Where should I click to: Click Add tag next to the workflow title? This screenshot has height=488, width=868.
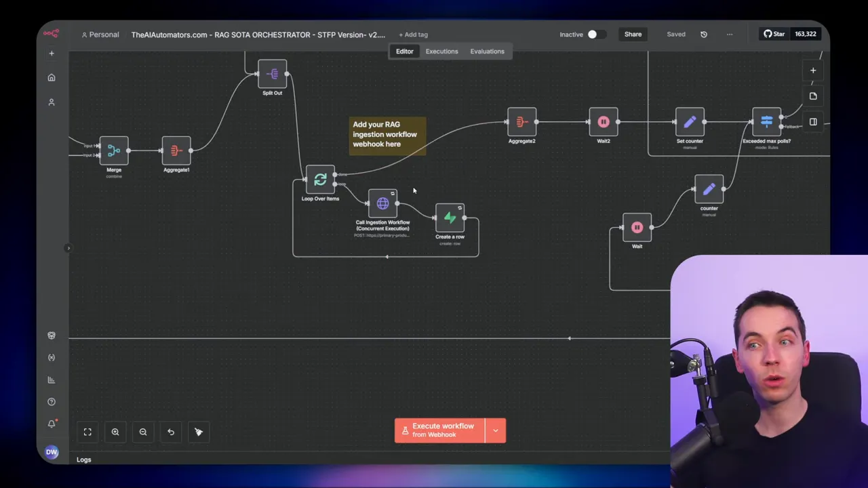coord(413,34)
